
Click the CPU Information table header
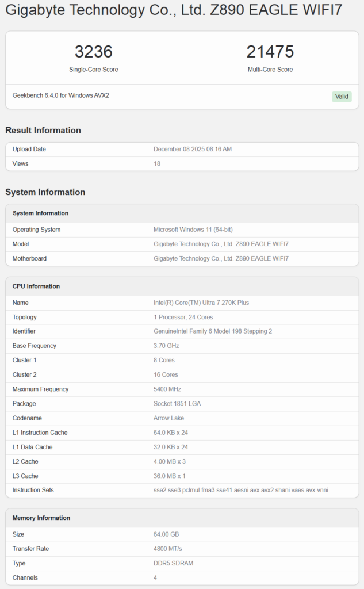tap(36, 286)
